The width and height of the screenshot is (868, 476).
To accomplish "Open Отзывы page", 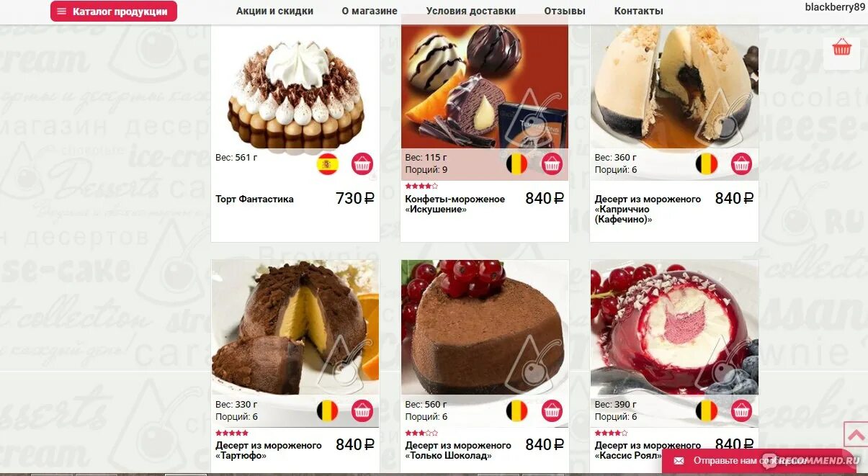I will coord(565,11).
